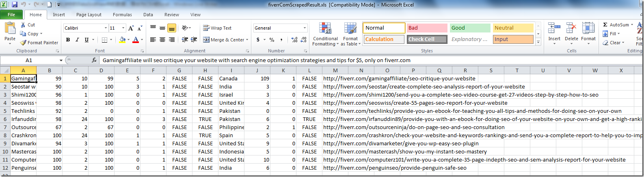Image resolution: width=644 pixels, height=177 pixels.
Task: Switch to the Formulas tab
Action: tap(122, 15)
